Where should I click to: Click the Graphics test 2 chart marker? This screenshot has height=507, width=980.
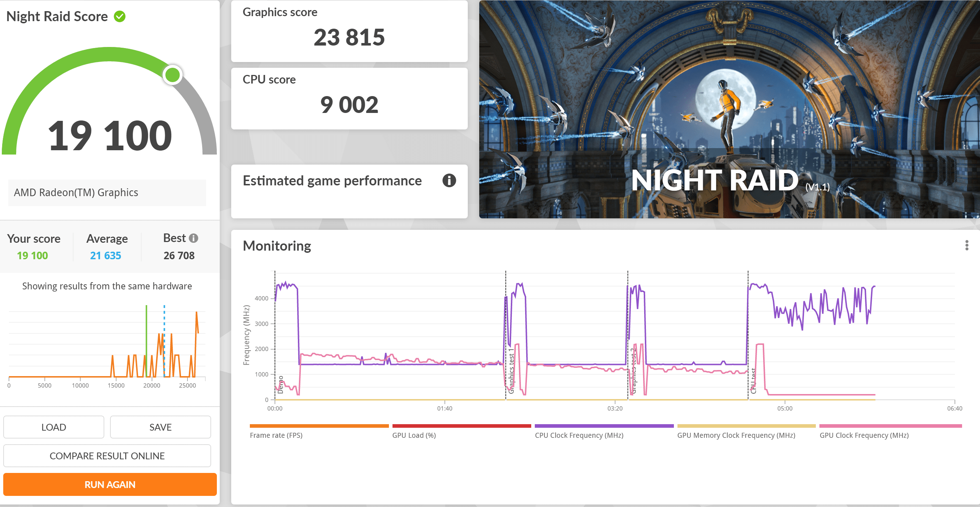[633, 371]
